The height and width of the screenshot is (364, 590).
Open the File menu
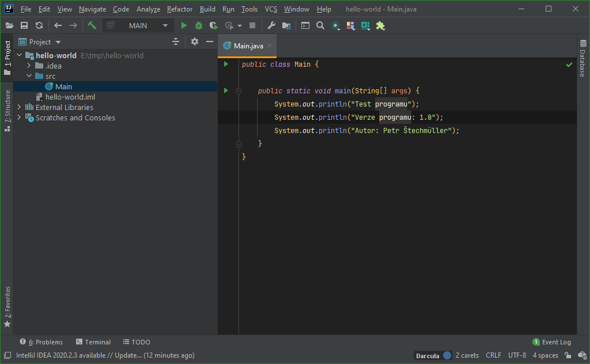coord(25,9)
